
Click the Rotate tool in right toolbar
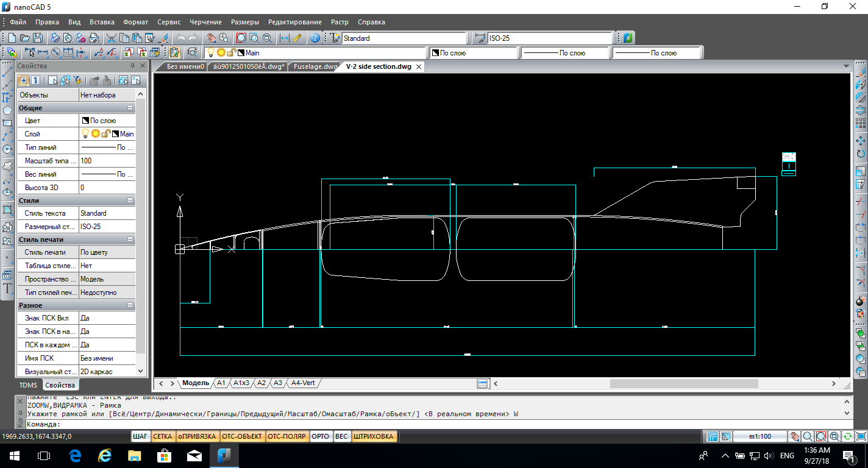coord(861,154)
